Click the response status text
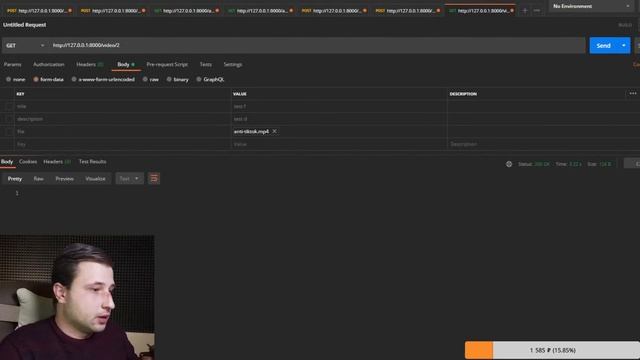640x360 pixels. pos(533,164)
